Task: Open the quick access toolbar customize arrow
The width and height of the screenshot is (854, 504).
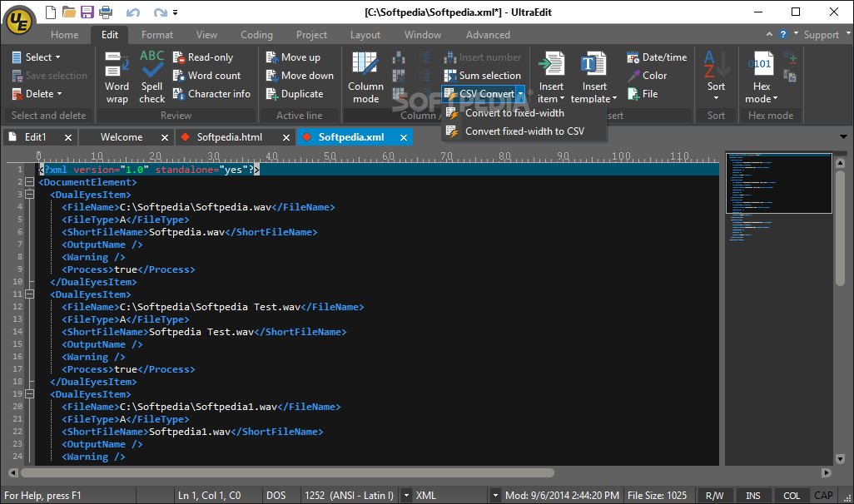Action: click(x=176, y=12)
